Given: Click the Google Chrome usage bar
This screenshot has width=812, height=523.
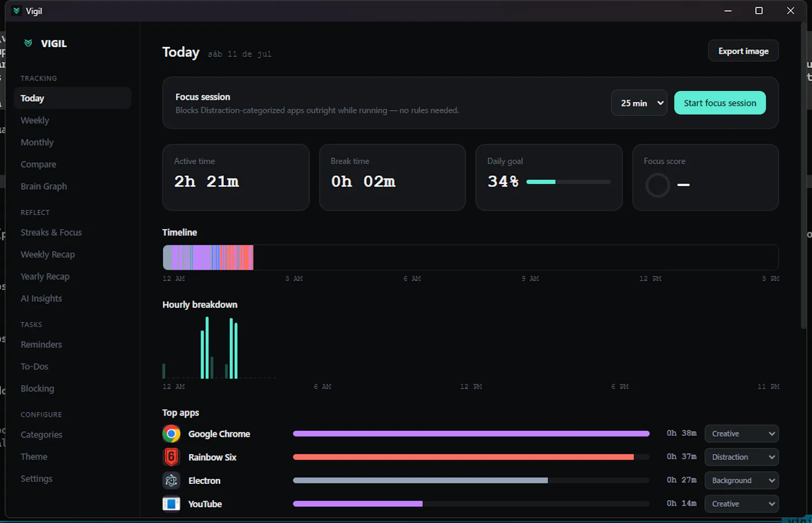Looking at the screenshot, I should tap(471, 434).
